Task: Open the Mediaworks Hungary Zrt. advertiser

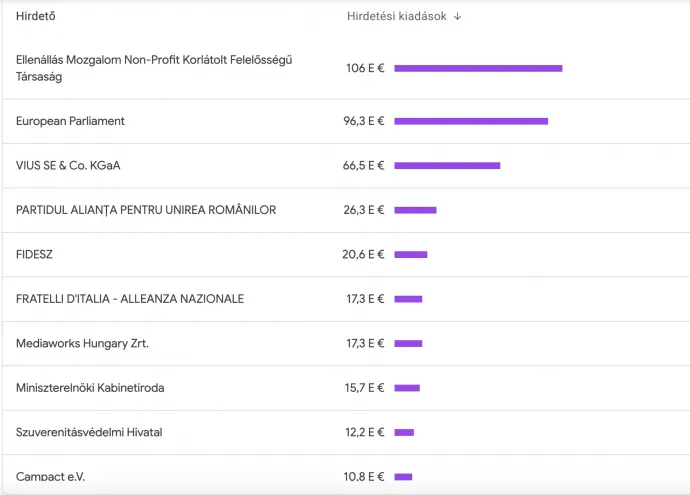Action: (82, 343)
